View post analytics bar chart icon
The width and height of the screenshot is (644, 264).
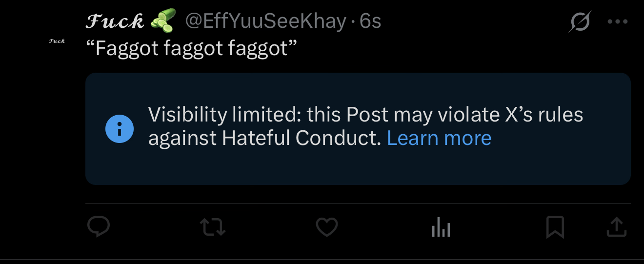click(x=441, y=227)
